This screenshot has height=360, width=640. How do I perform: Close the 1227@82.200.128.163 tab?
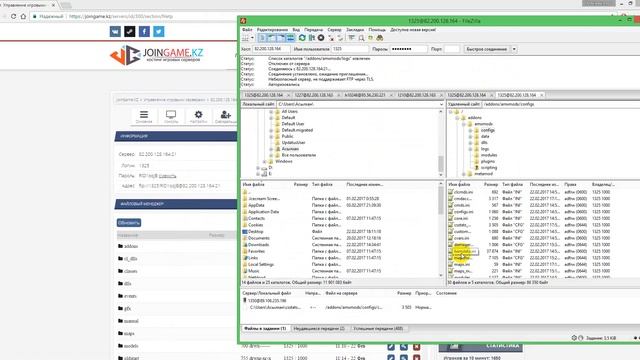(x=339, y=95)
